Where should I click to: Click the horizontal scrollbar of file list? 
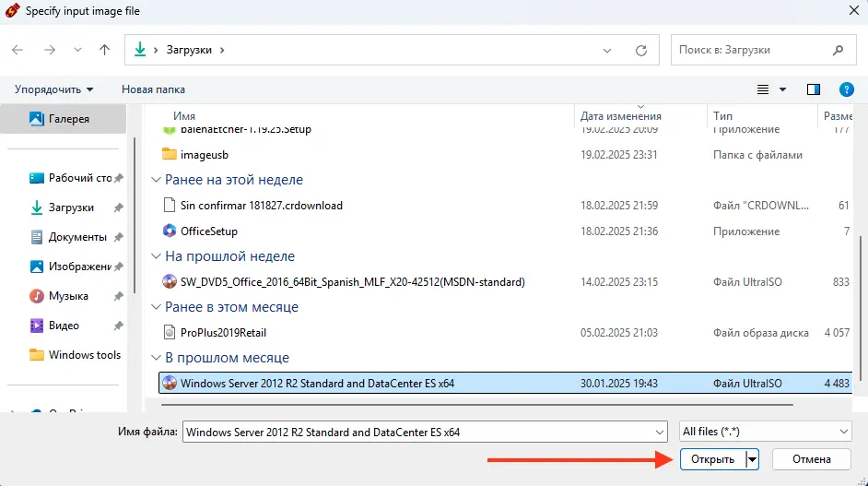tap(476, 405)
